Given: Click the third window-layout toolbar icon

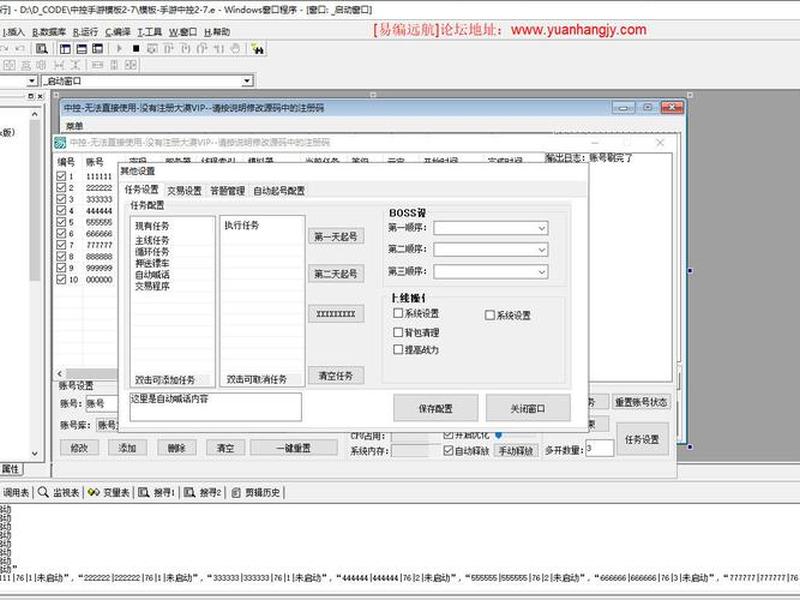Looking at the screenshot, I should pyautogui.click(x=97, y=48).
